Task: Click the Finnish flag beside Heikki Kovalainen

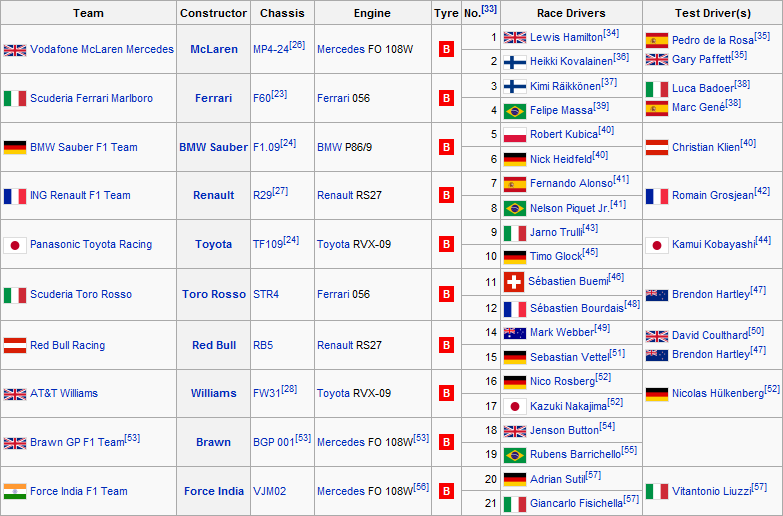Action: 515,62
